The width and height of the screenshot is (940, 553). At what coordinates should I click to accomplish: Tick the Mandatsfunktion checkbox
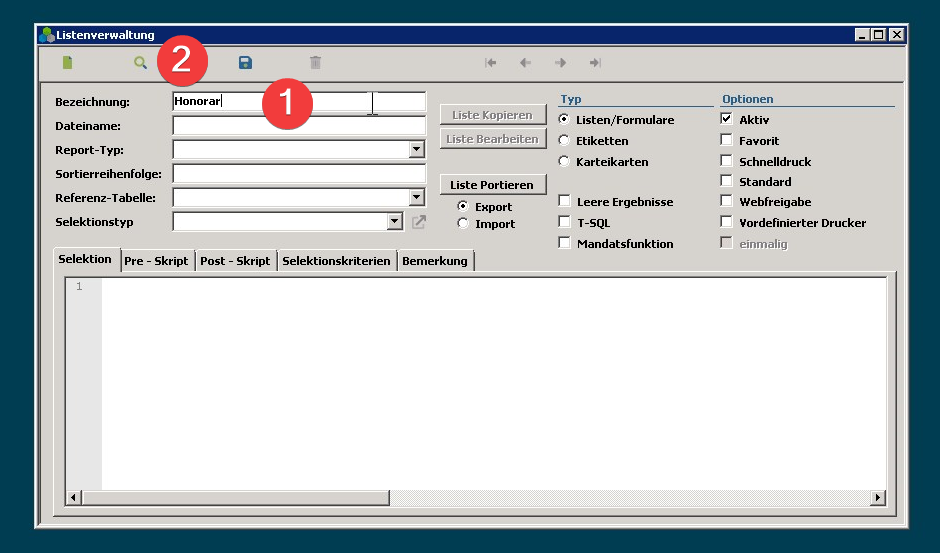pyautogui.click(x=564, y=243)
